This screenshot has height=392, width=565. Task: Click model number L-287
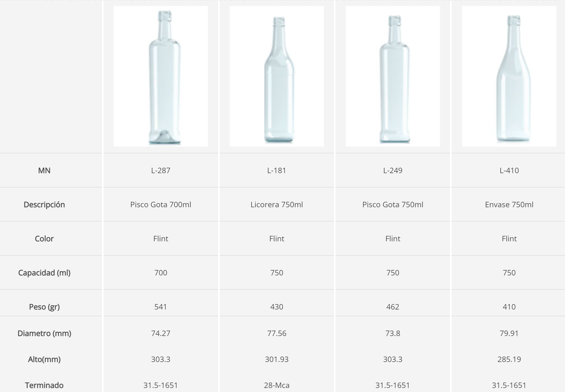coord(161,170)
